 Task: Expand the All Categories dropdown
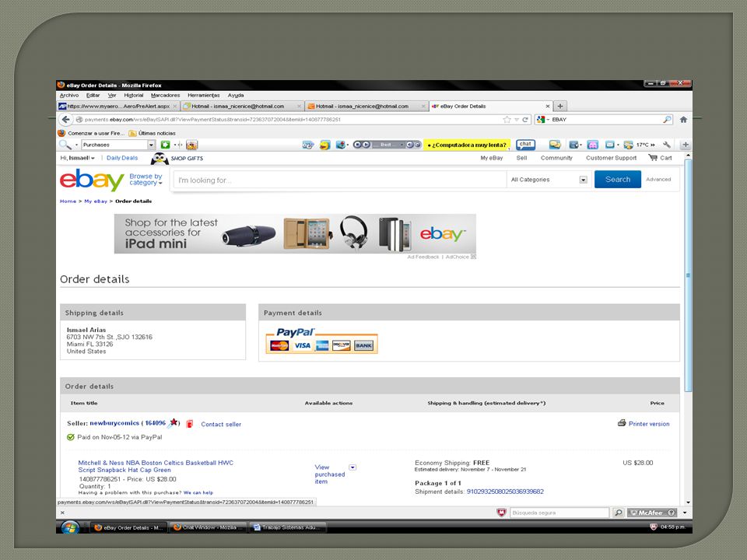click(583, 180)
